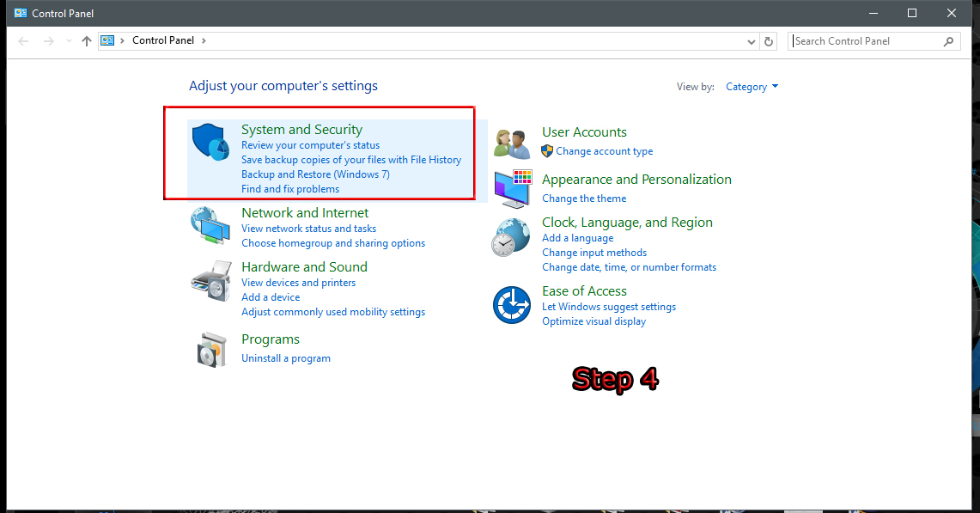The image size is (980, 513).
Task: Open Let Windows suggest settings
Action: (608, 306)
